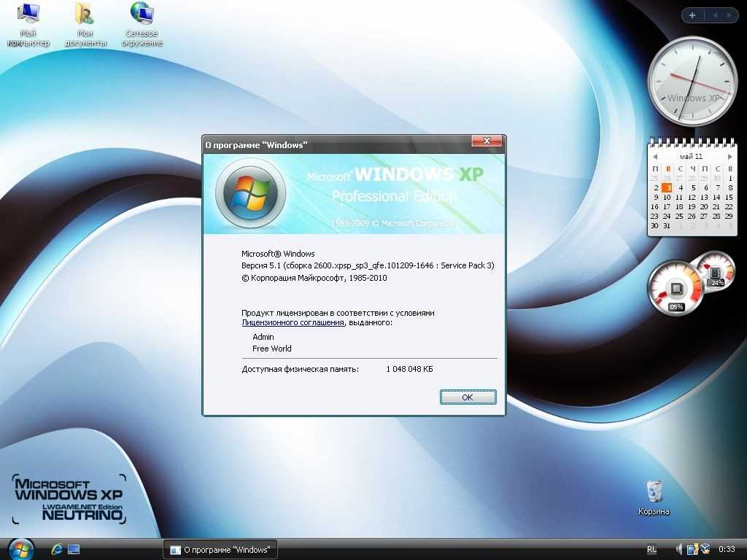Open the Мой компьютер desktop icon
Image resolution: width=747 pixels, height=560 pixels.
pos(28,24)
